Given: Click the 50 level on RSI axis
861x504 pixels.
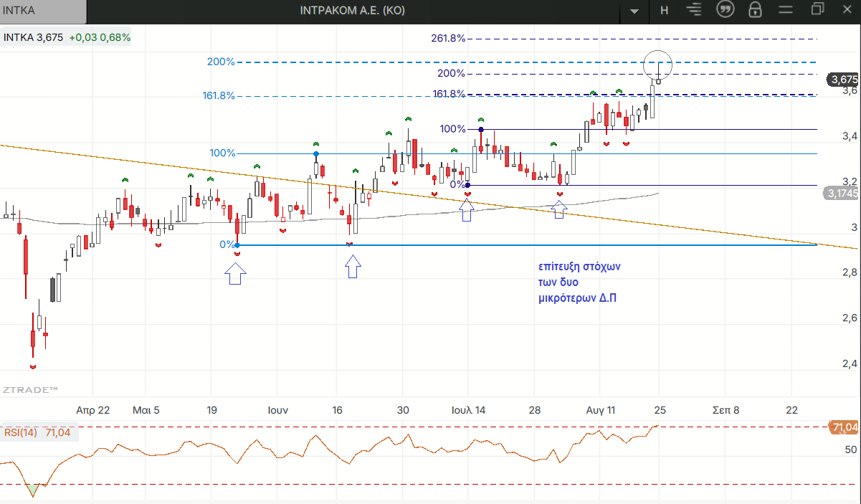Looking at the screenshot, I should (850, 450).
